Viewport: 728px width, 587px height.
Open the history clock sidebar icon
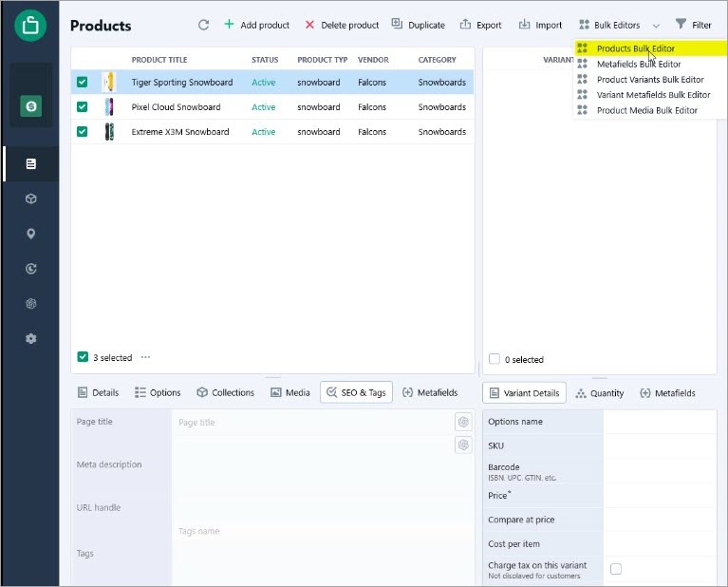[31, 269]
